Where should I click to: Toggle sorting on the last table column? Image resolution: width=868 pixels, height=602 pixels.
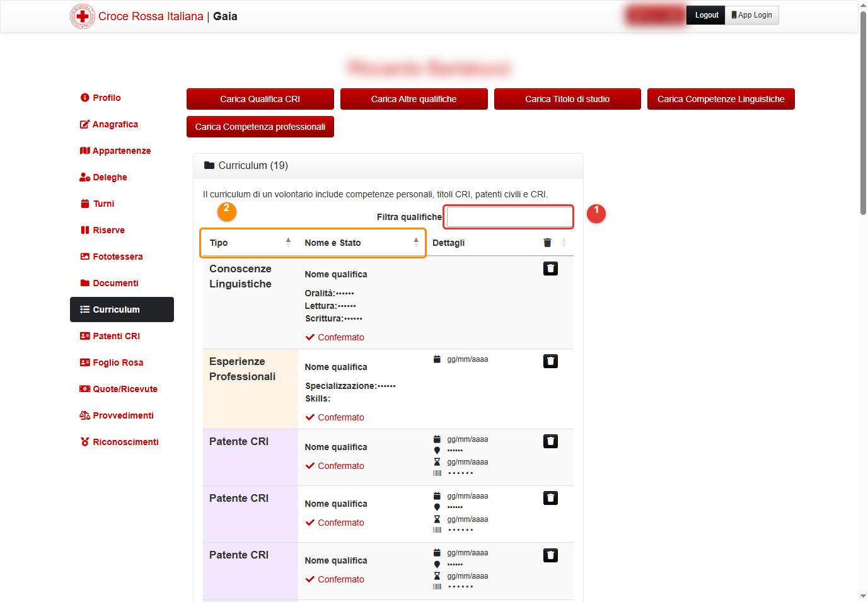[564, 243]
